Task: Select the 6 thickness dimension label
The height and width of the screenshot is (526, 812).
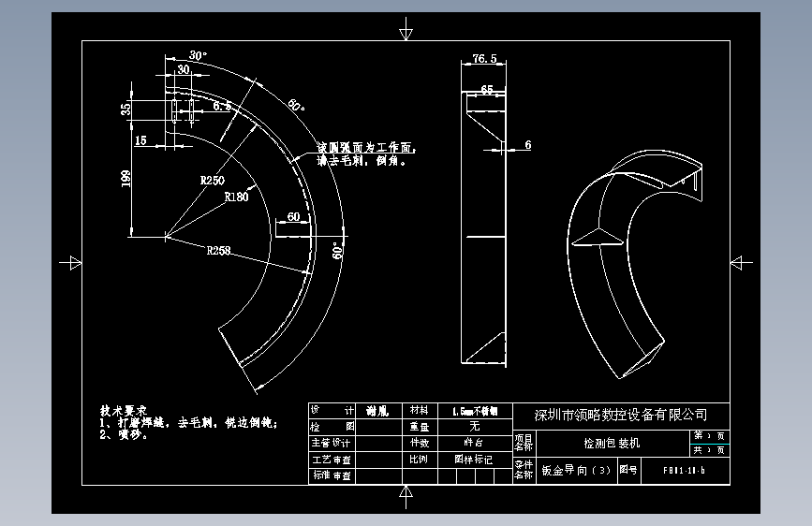Action: pos(527,145)
